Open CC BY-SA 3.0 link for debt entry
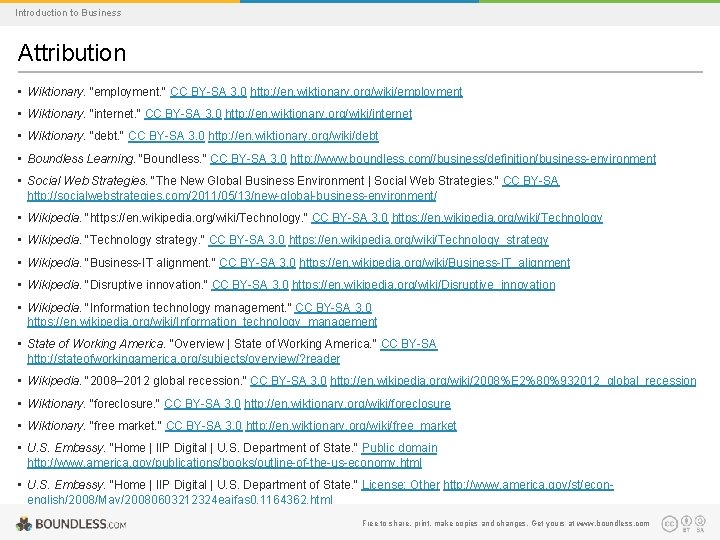Image resolution: width=720 pixels, height=540 pixels. coord(166,136)
